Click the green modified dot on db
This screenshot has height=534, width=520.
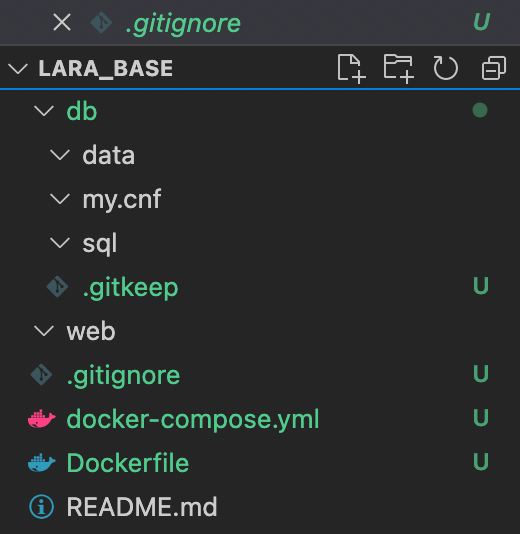480,110
